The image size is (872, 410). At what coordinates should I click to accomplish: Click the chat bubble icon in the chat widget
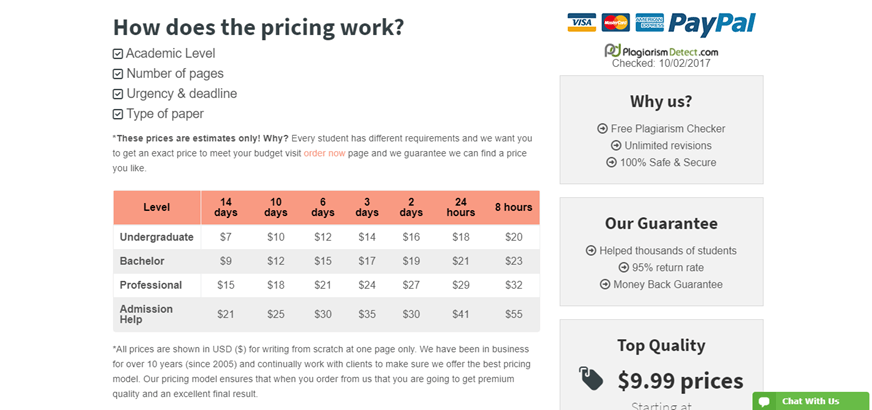(764, 401)
